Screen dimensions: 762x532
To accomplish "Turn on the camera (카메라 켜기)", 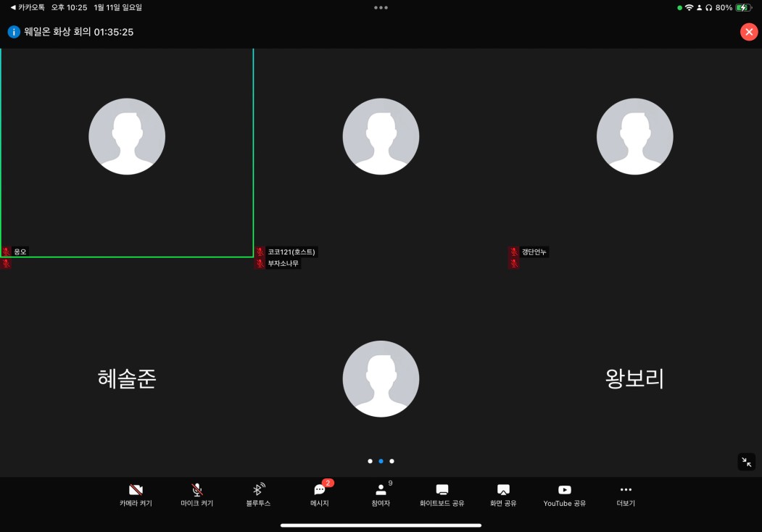I will tap(136, 494).
